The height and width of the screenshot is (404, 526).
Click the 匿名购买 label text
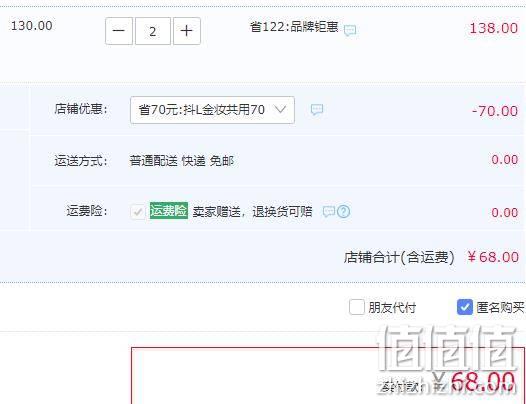(500, 307)
